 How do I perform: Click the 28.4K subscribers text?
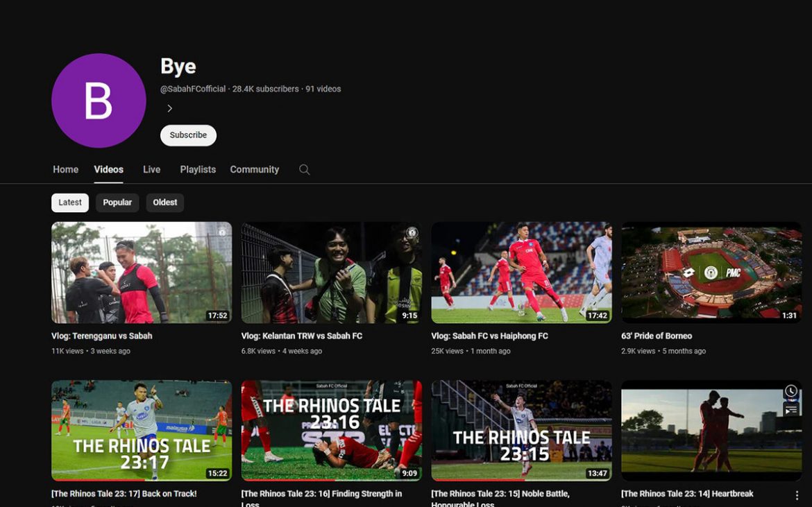tap(266, 89)
